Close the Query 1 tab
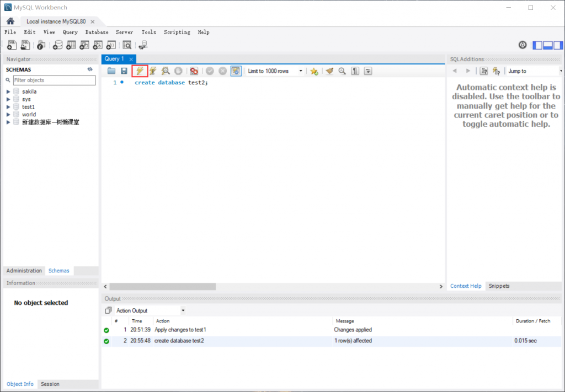 131,59
